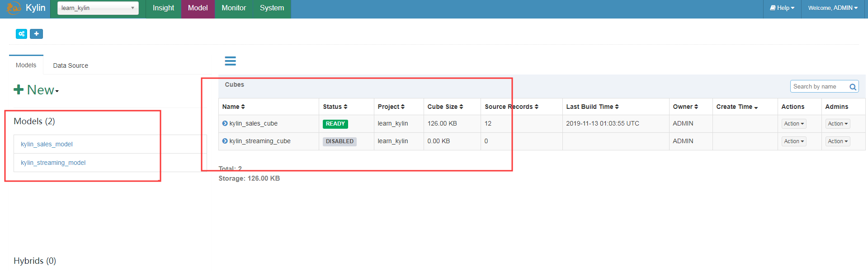The width and height of the screenshot is (868, 271).
Task: Open the System tab
Action: [x=272, y=8]
